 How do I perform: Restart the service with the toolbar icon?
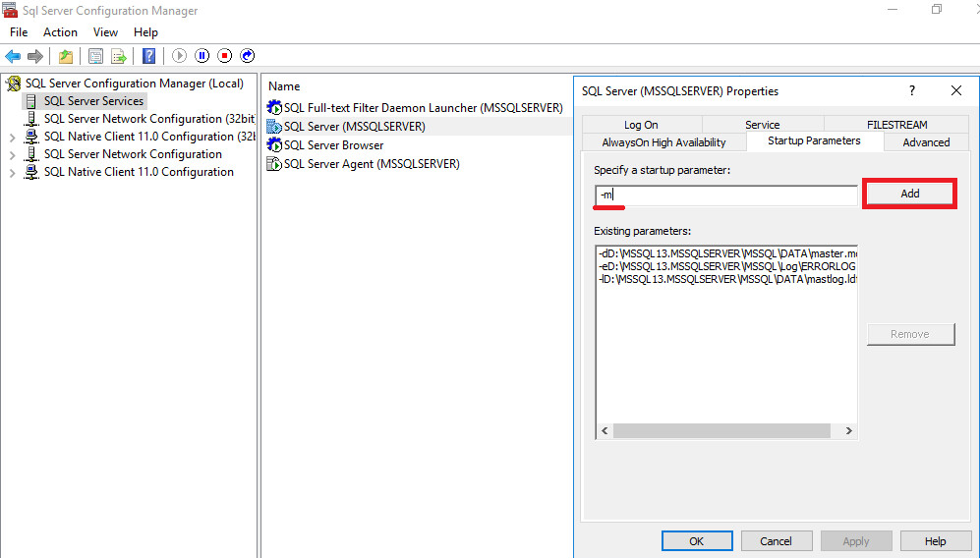click(248, 56)
